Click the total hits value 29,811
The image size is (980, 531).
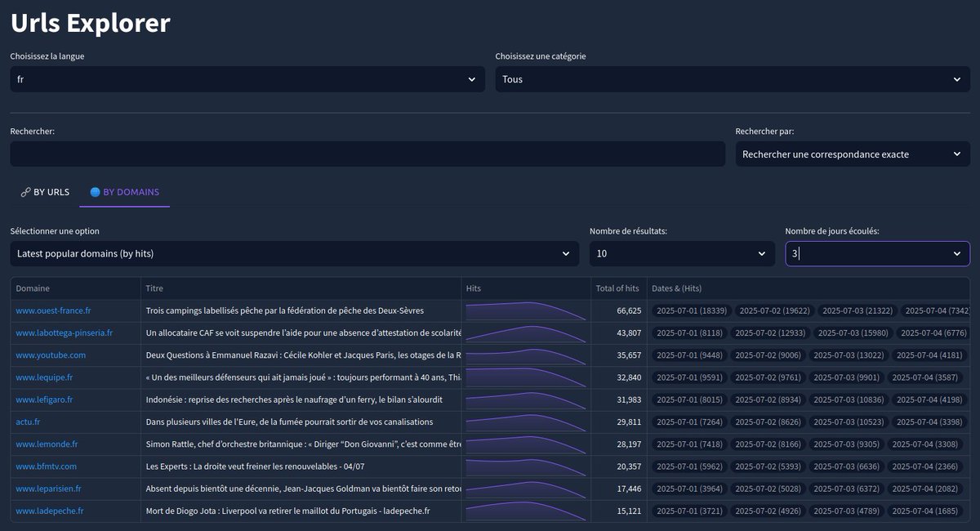(x=629, y=422)
